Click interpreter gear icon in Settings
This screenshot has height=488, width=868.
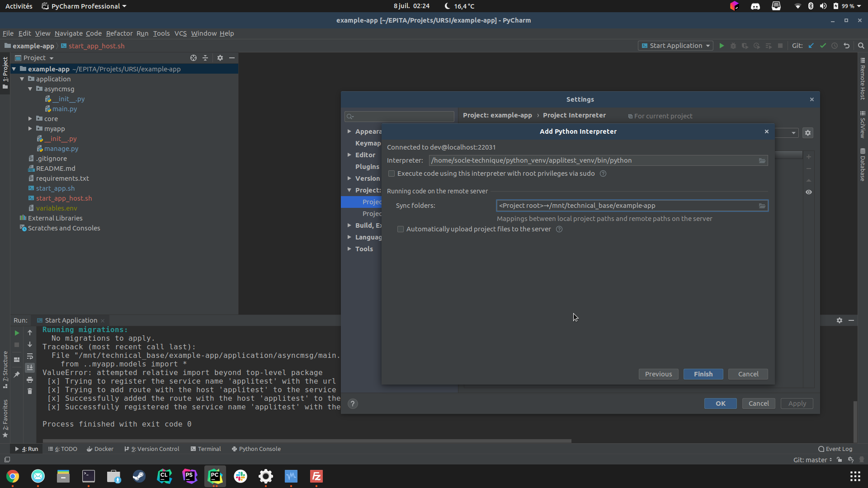808,133
